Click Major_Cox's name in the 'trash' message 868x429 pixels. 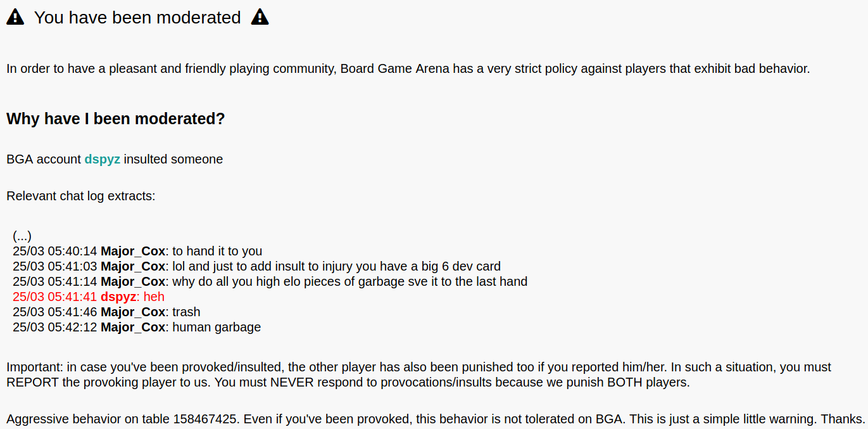click(133, 312)
